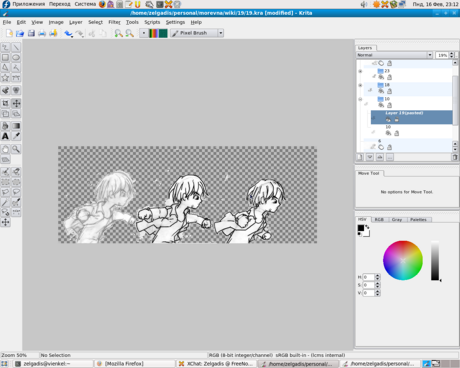Image resolution: width=460 pixels, height=368 pixels.
Task: Switch to the Palettes color tab
Action: (418, 219)
